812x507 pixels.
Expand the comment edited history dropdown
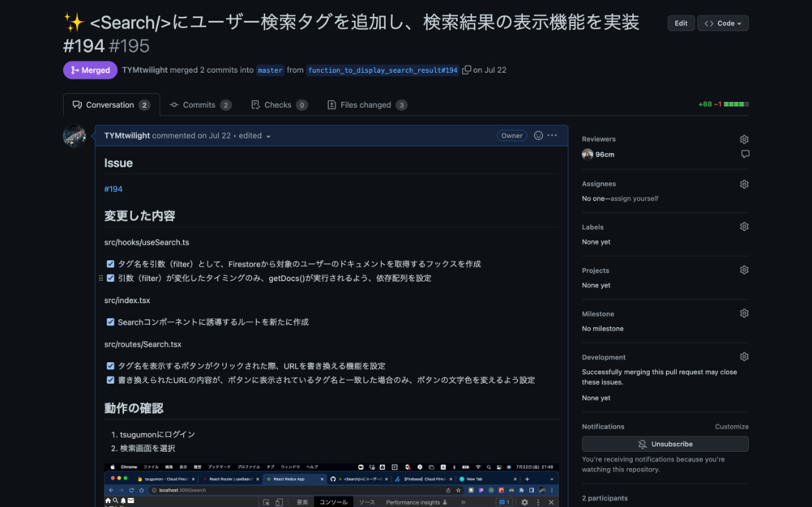(268, 136)
